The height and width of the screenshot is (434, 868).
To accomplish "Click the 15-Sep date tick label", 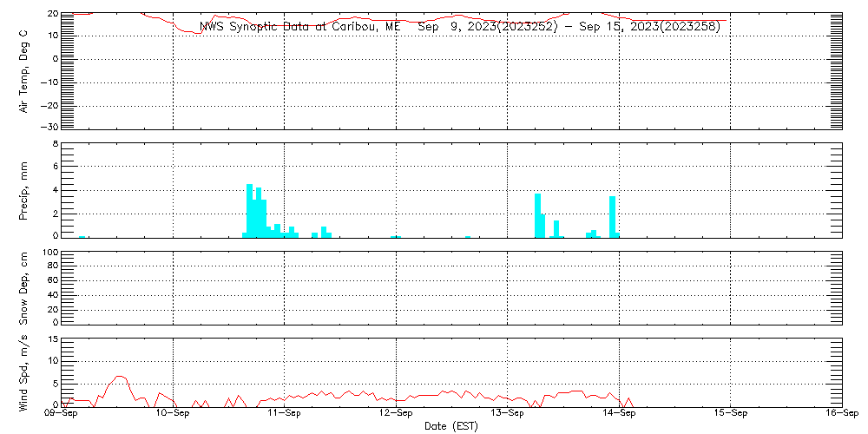I will tap(730, 415).
